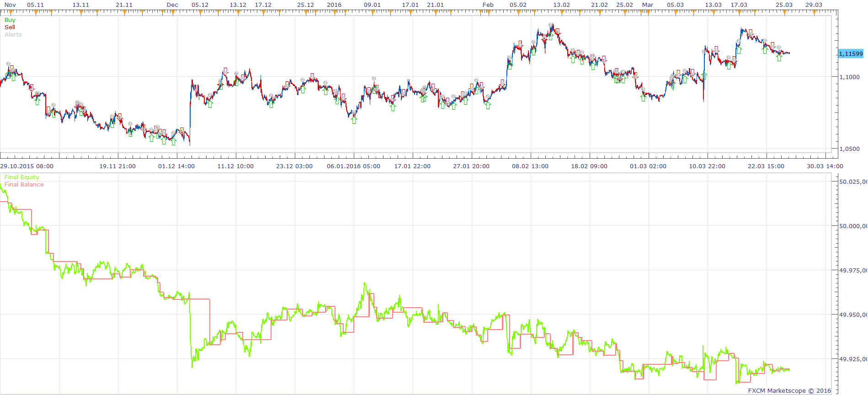Click the Mar month label on top timeline
This screenshot has width=868, height=395.
(648, 5)
